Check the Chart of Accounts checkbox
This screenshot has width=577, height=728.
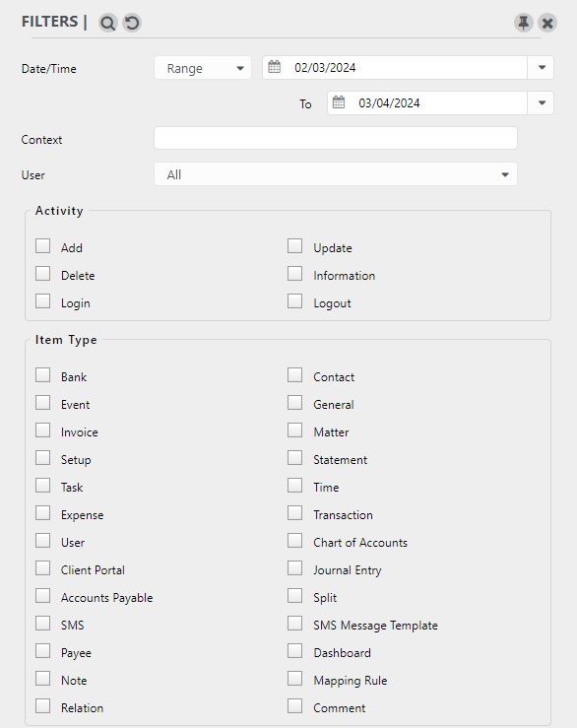click(x=294, y=541)
